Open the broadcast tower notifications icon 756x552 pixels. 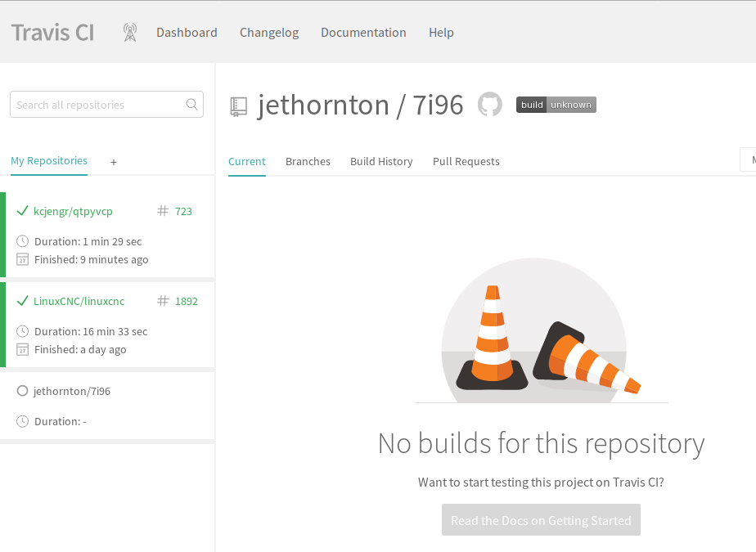130,32
